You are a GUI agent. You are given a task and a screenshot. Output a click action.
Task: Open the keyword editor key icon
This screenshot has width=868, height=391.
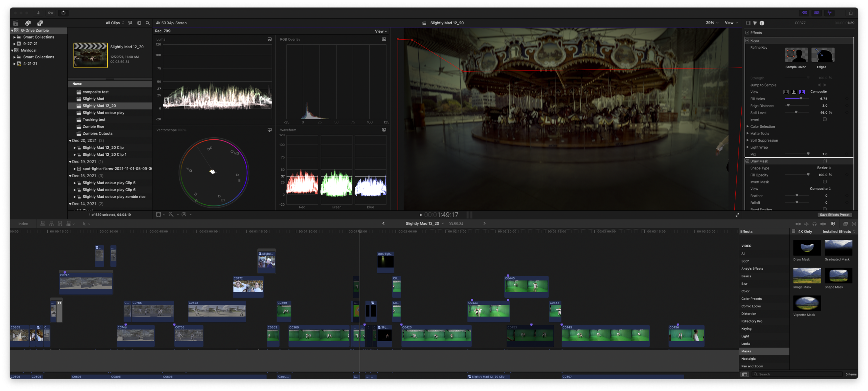pos(51,13)
